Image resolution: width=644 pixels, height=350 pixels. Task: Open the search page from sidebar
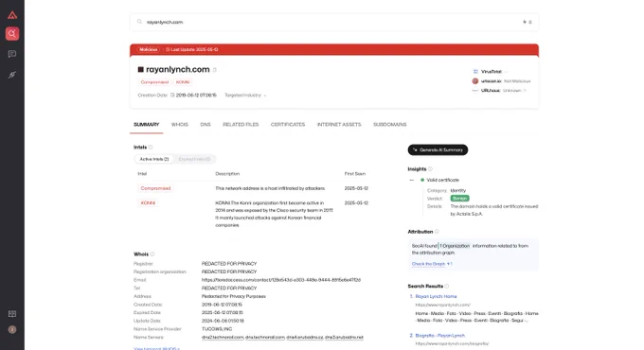click(x=12, y=34)
